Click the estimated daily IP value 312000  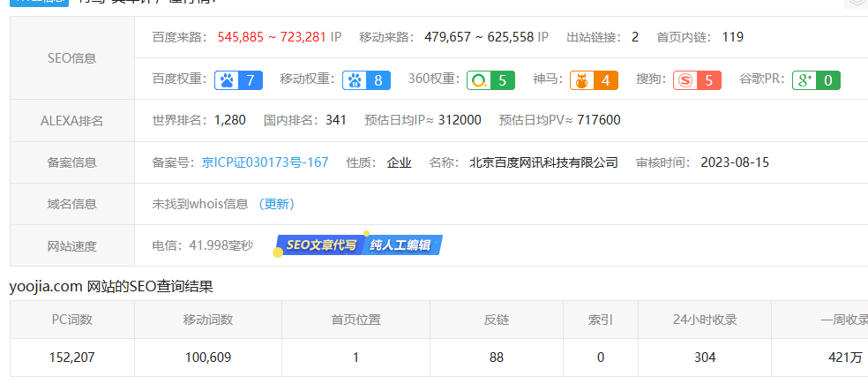click(460, 120)
